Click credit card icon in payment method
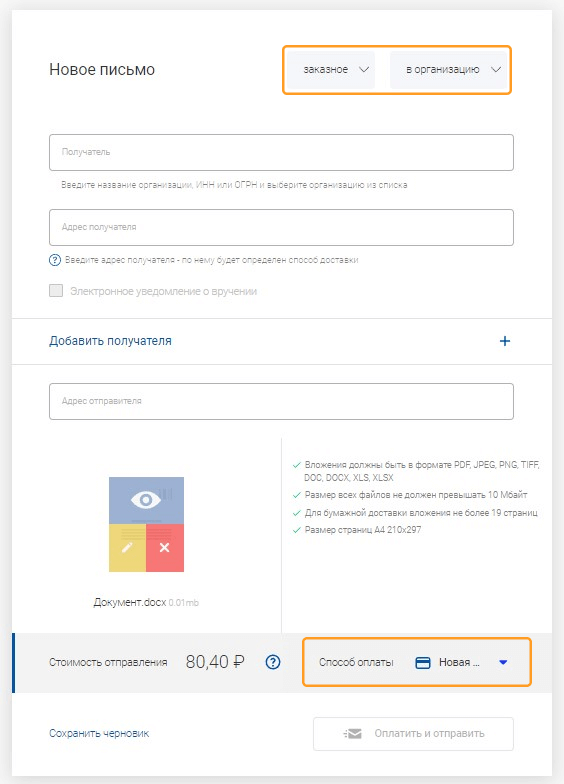Screen dimensions: 564x784 point(423,662)
